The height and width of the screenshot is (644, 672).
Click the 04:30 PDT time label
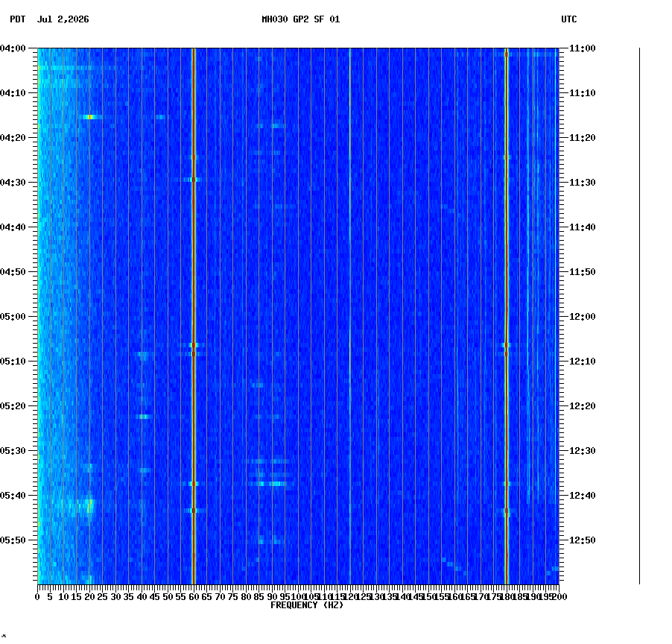(13, 183)
